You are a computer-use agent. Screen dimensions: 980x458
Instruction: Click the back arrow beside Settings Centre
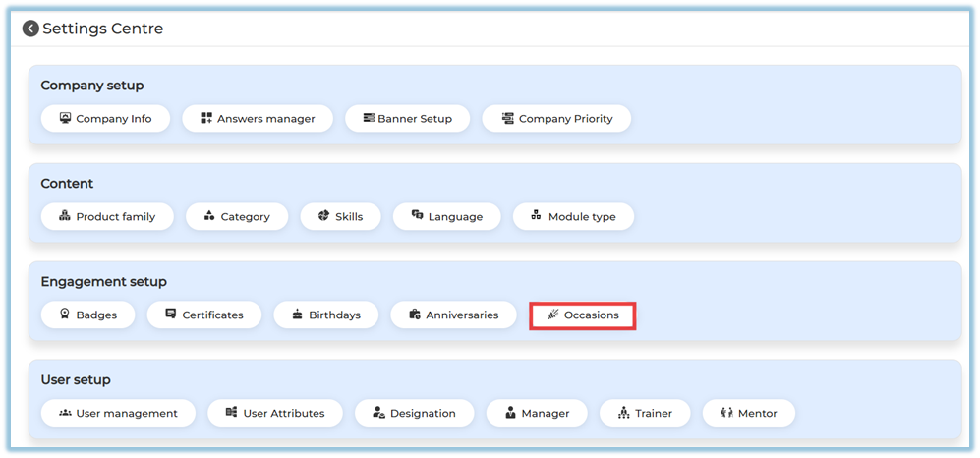click(30, 29)
